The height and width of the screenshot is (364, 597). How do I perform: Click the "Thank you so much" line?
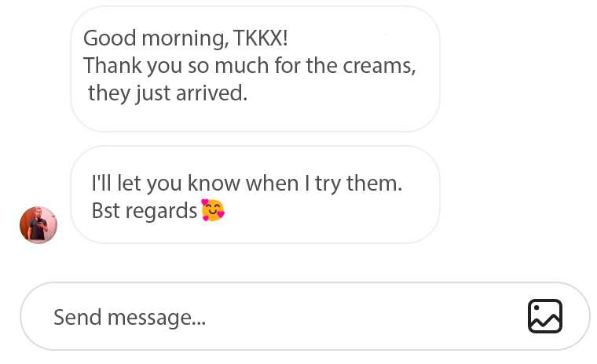click(249, 65)
